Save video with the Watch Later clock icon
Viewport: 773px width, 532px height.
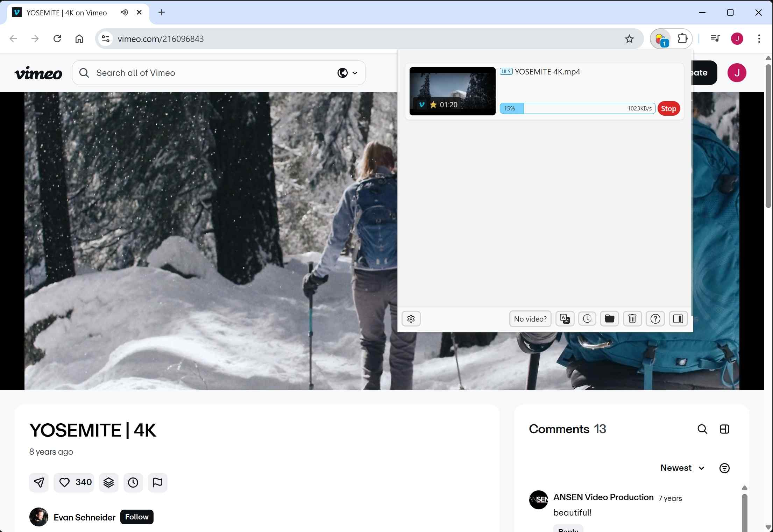pos(133,482)
